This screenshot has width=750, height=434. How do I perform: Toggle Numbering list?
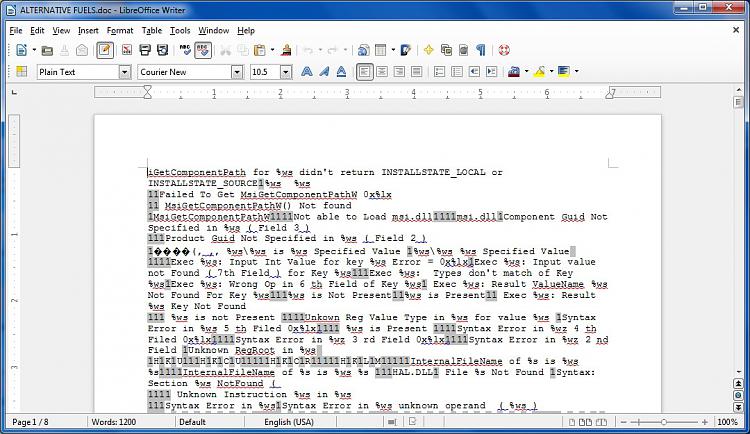pyautogui.click(x=439, y=72)
